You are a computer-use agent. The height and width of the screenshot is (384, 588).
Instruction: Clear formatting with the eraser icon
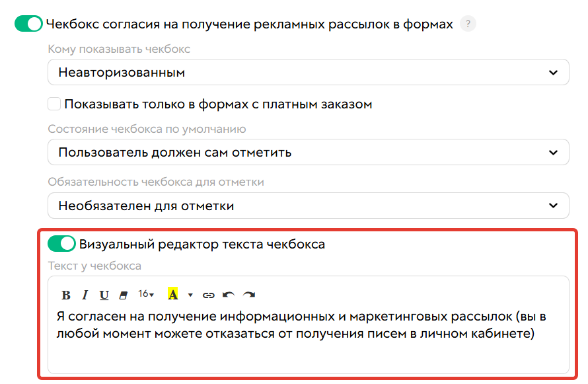123,295
